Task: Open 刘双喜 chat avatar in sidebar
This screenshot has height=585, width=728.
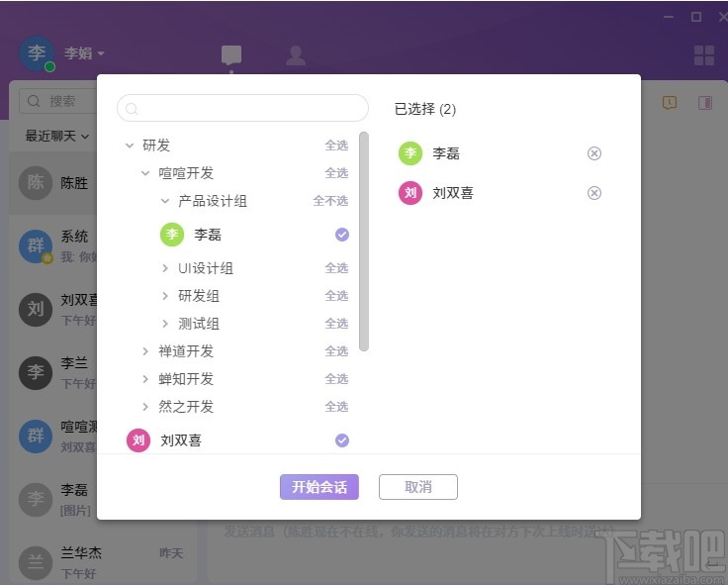Action: pos(36,309)
